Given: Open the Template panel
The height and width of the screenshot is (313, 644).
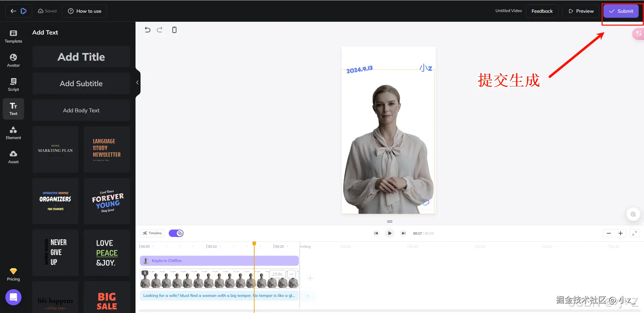Looking at the screenshot, I should coord(13,37).
